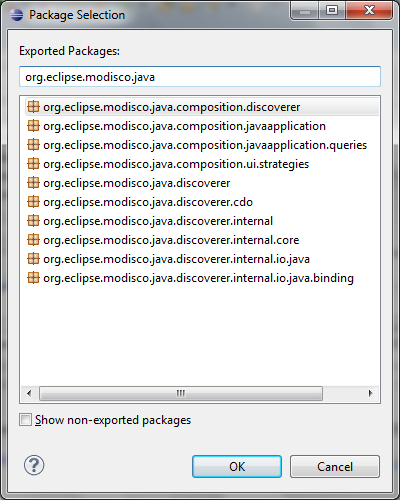Click package icon of java.discoverer.cdo
Screen dimensions: 400x500
pyautogui.click(x=33, y=202)
